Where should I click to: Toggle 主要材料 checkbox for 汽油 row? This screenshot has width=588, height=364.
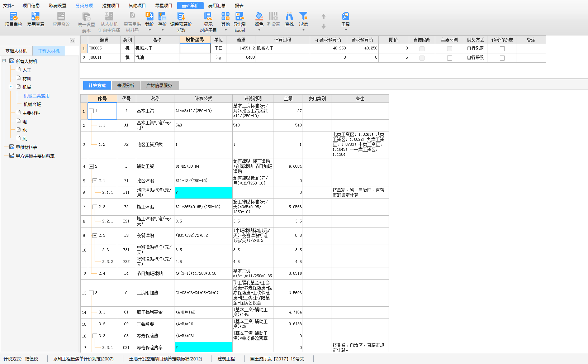tap(449, 58)
